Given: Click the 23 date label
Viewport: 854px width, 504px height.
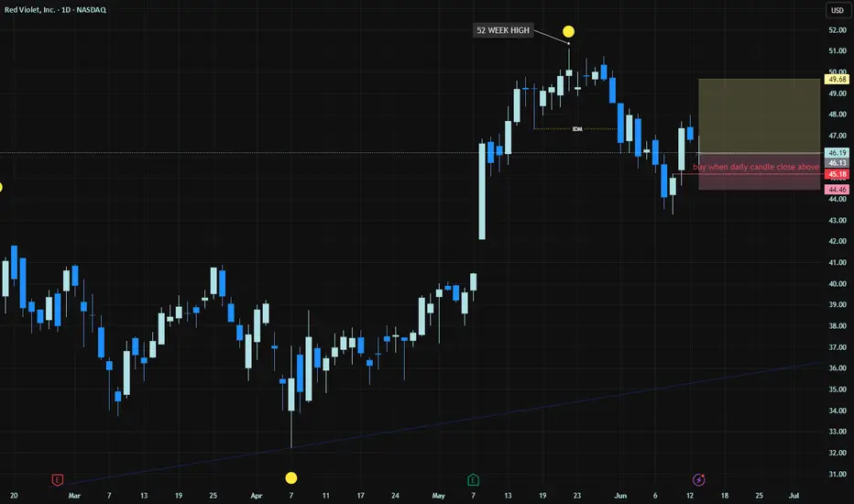Looking at the screenshot, I should coord(576,496).
